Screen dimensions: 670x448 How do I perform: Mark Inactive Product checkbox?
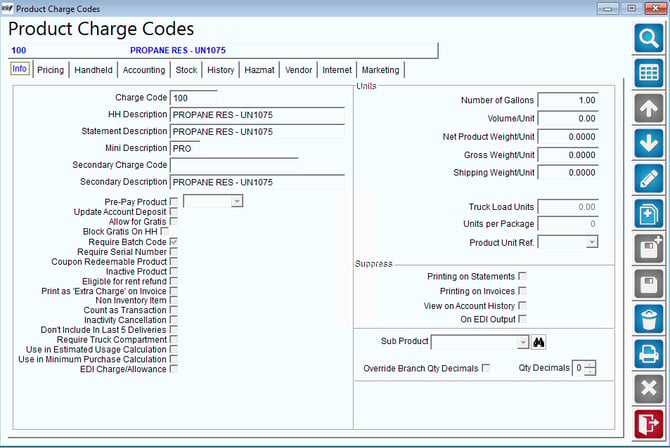[x=174, y=271]
